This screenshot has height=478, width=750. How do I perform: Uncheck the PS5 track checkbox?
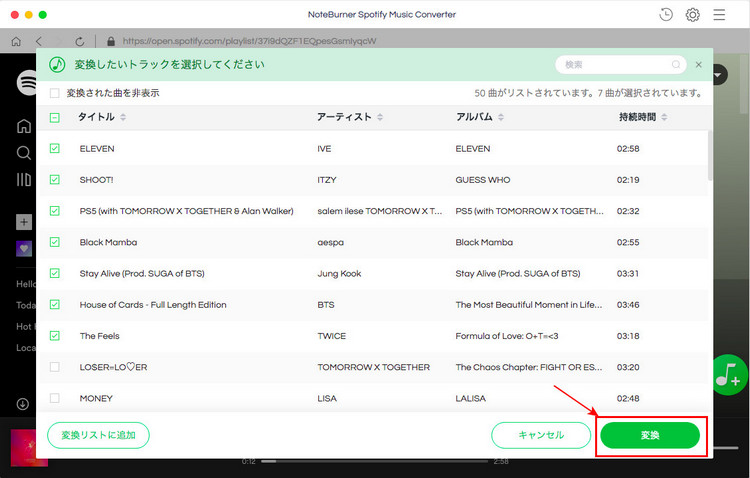55,211
